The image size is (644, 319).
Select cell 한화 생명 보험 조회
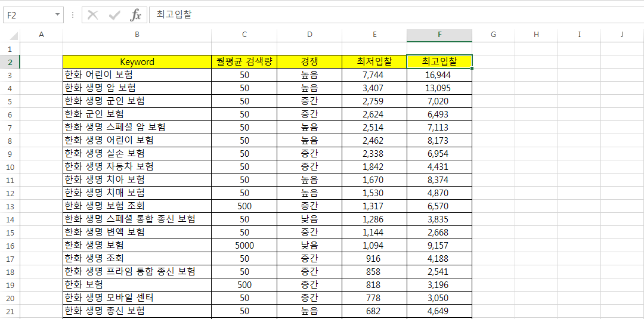click(x=137, y=206)
